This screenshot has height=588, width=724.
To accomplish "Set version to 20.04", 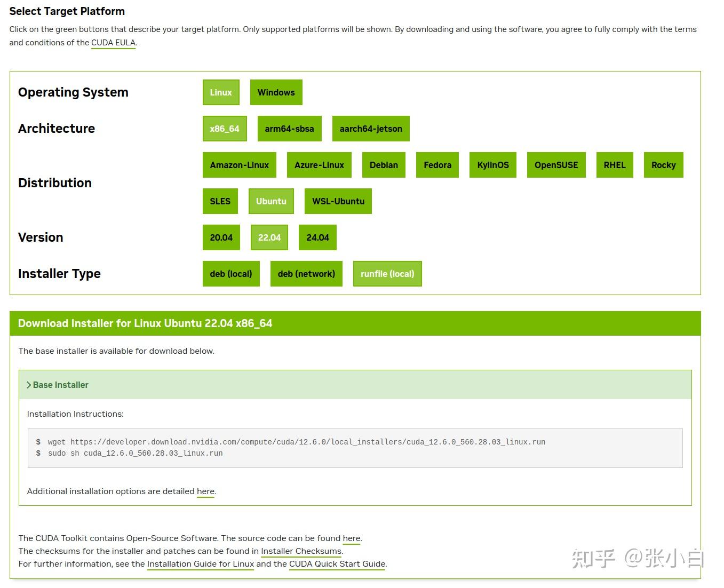I will click(221, 237).
